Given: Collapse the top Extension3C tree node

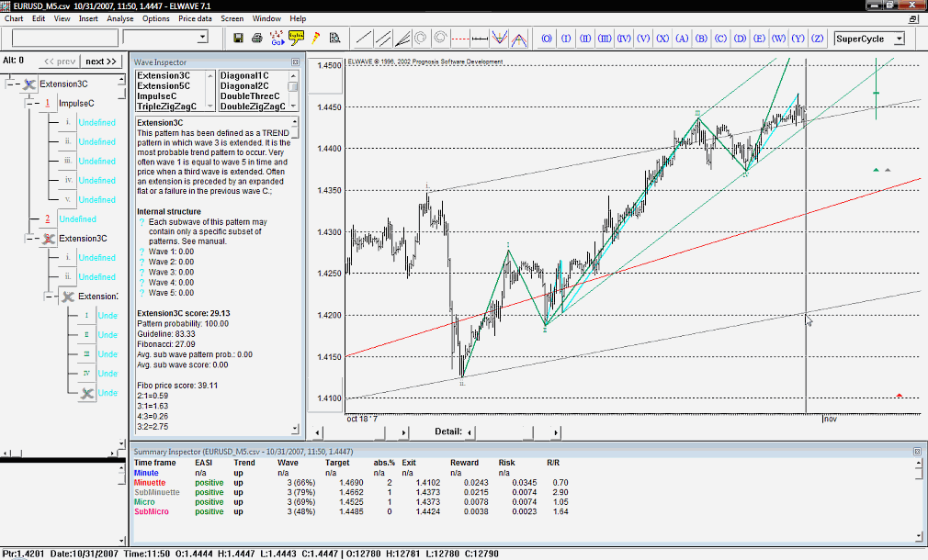Looking at the screenshot, I should [x=11, y=84].
